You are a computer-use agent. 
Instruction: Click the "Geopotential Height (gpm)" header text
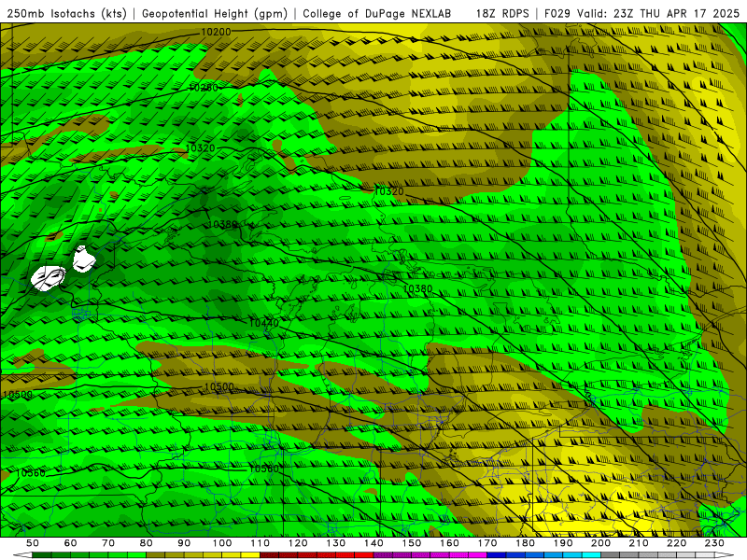pyautogui.click(x=215, y=13)
